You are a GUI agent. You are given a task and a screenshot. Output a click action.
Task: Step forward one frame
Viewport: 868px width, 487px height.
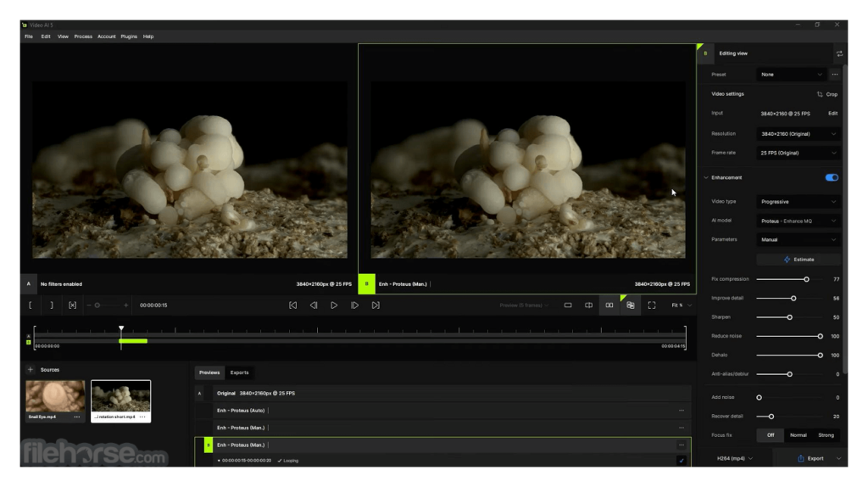click(x=354, y=305)
